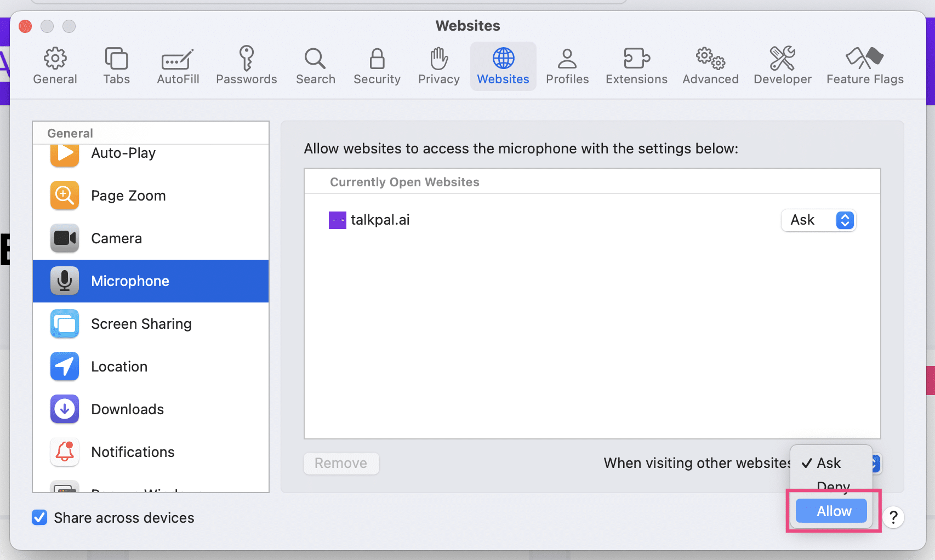Open the Extensions puzzle icon

click(636, 65)
